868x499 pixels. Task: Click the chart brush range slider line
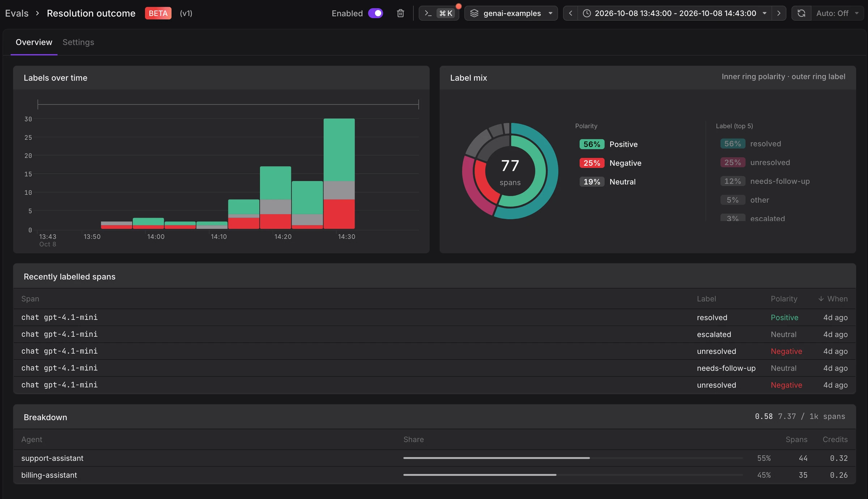coord(228,105)
